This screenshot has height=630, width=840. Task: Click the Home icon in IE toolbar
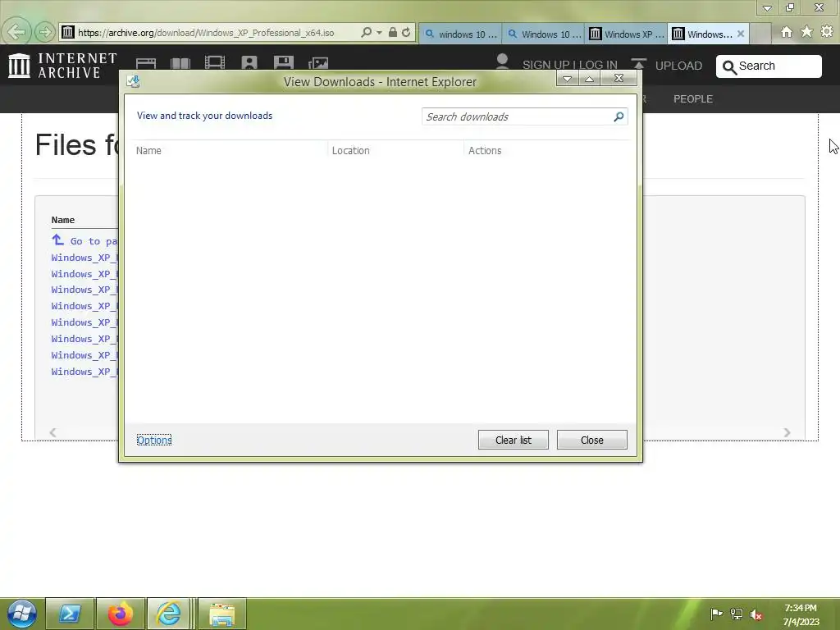point(787,32)
